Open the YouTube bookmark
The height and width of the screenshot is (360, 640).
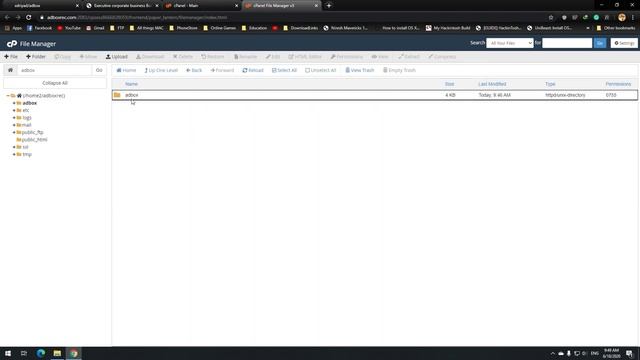(69, 28)
